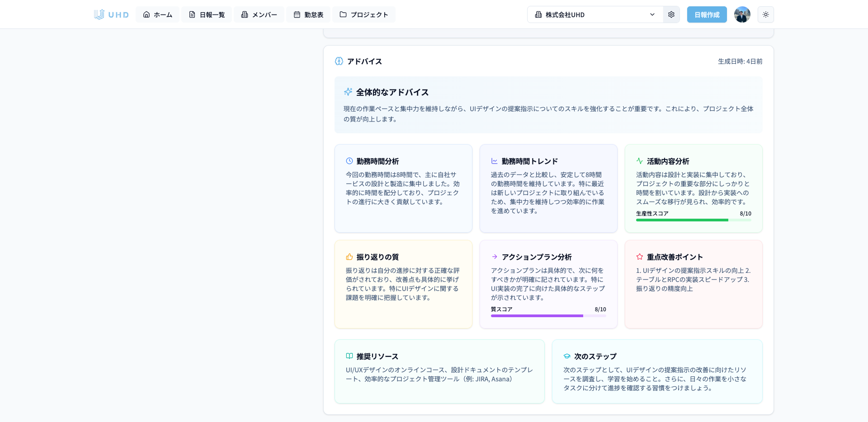Select the 勤務時間トレンド card heading

tap(530, 161)
